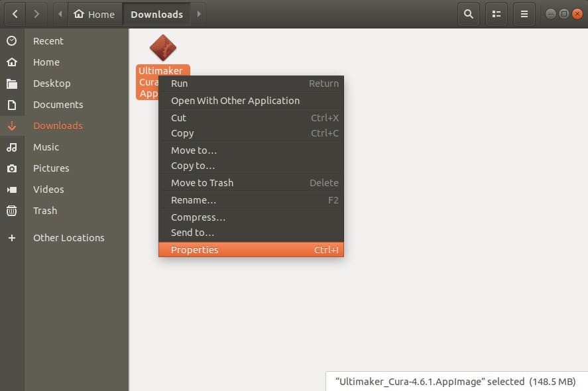Click the Pictures camera icon in sidebar
Image resolution: width=588 pixels, height=391 pixels.
tap(12, 168)
